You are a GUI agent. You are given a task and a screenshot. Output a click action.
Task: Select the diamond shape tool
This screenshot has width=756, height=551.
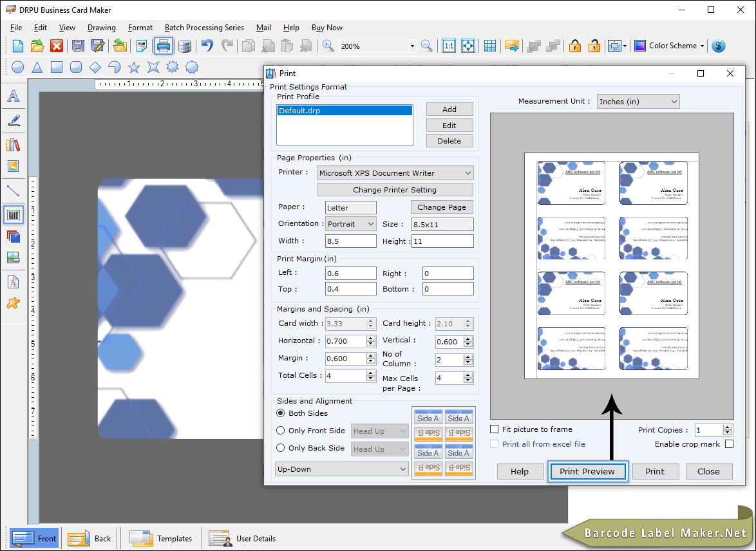(95, 67)
